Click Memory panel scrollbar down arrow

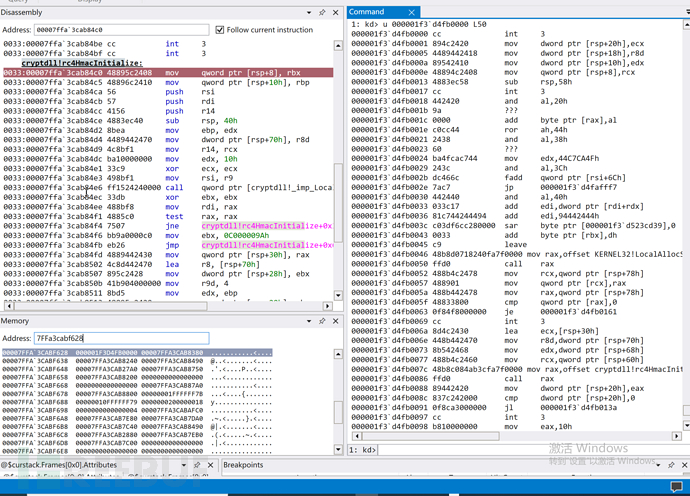(x=338, y=449)
